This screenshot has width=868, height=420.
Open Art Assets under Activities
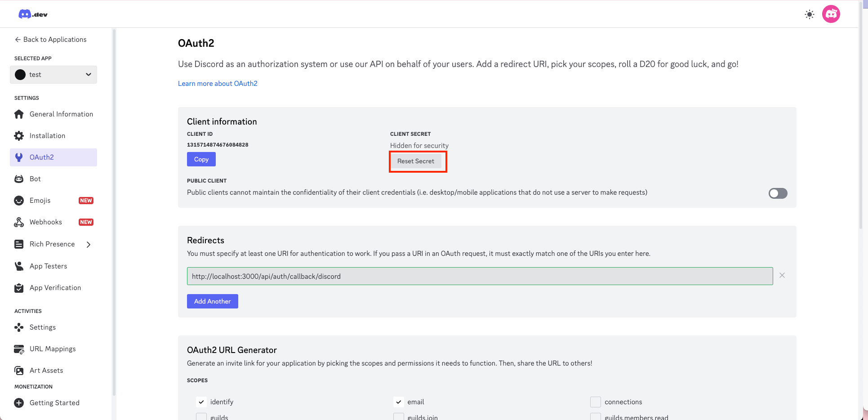pos(53,371)
